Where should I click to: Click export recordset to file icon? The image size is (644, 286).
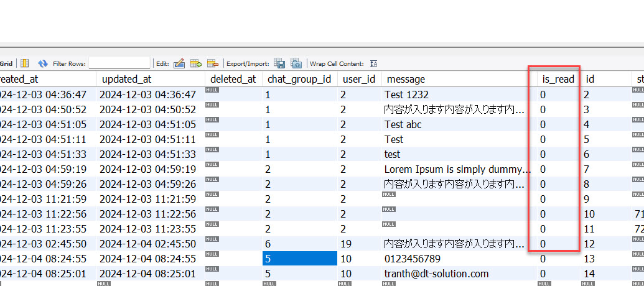(x=280, y=63)
